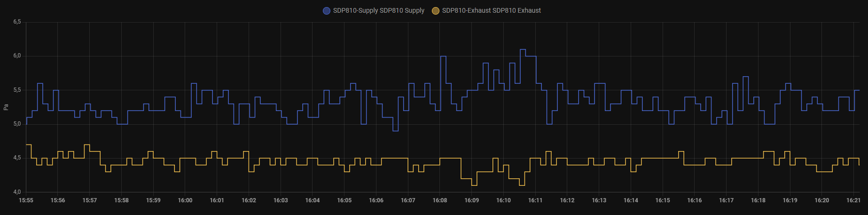Click the 16:02 time axis label
868x215 pixels.
pos(249,200)
